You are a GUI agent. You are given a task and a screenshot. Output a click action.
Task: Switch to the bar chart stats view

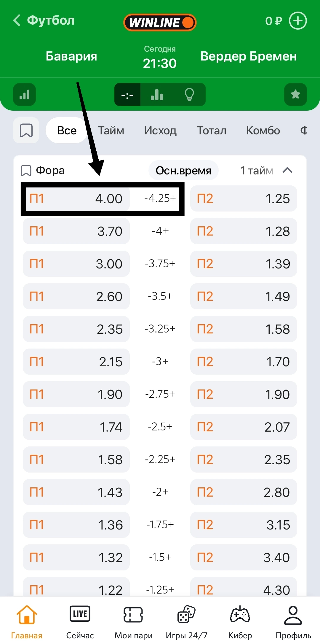point(157,95)
